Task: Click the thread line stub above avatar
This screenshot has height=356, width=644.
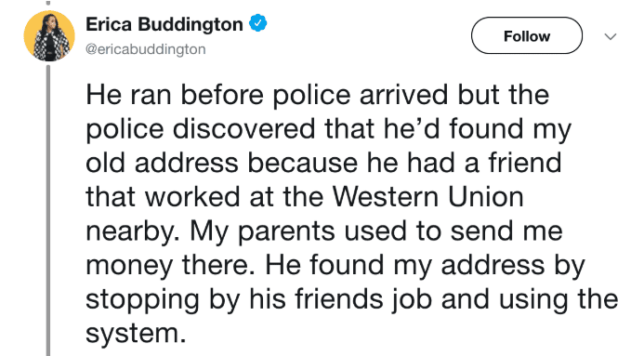Action: [48, 3]
